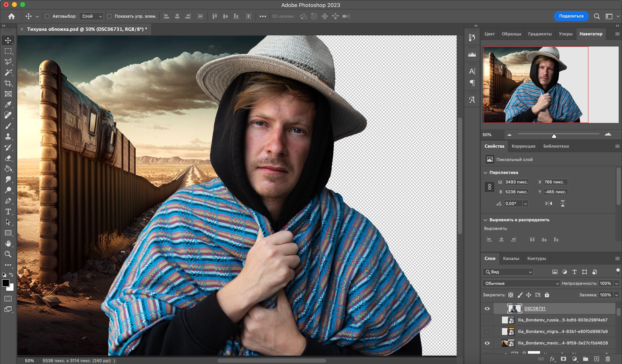This screenshot has height=364, width=622.
Task: Click the delete layer trash icon
Action: [608, 359]
